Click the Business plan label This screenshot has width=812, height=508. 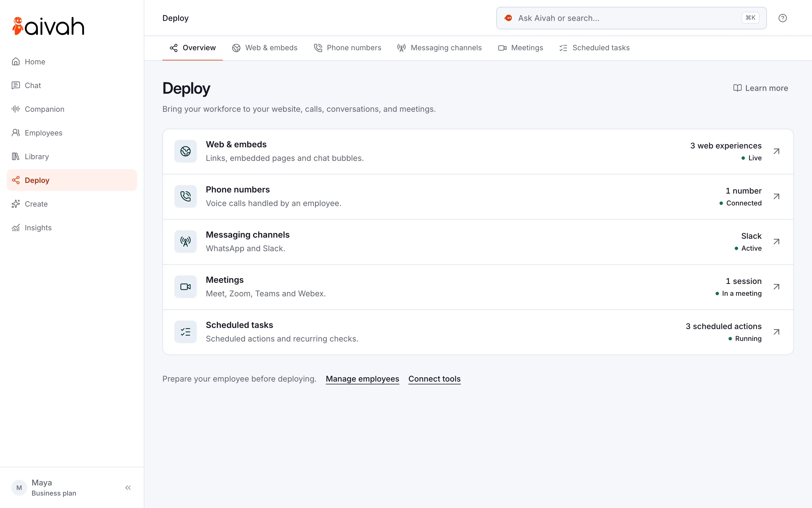[x=54, y=493]
